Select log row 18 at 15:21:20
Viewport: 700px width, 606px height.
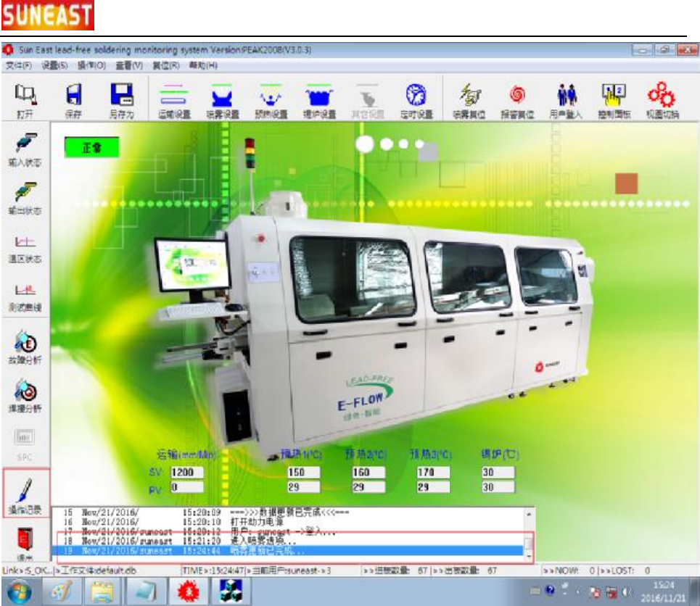coord(289,541)
